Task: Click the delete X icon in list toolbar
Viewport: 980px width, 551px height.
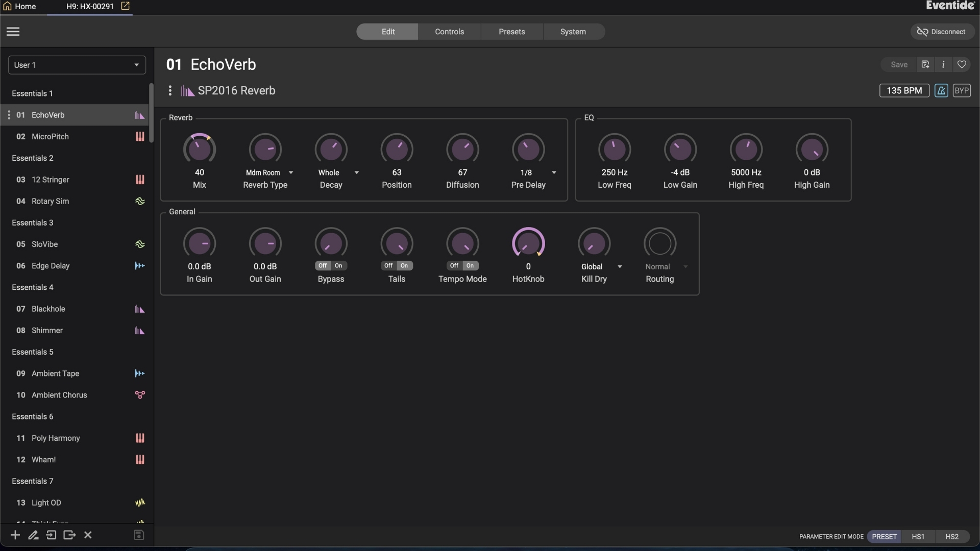Action: click(x=88, y=535)
